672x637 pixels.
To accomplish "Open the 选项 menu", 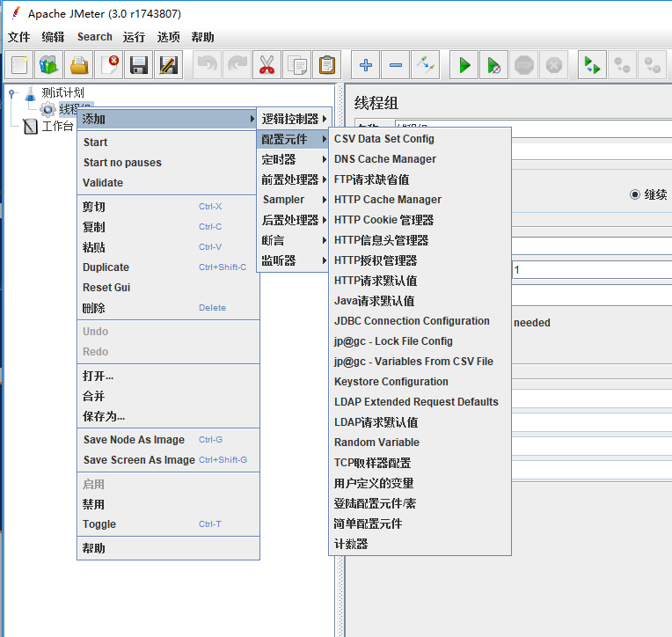I will pyautogui.click(x=168, y=37).
